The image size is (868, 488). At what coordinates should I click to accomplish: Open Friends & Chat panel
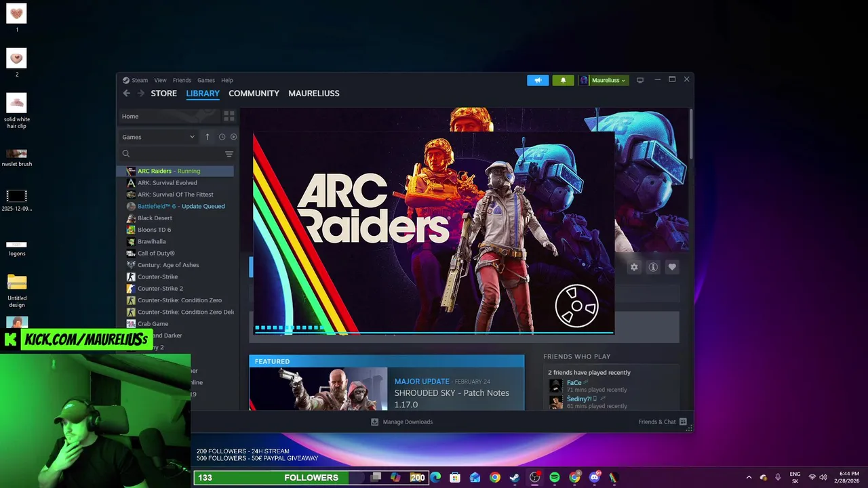tap(663, 422)
